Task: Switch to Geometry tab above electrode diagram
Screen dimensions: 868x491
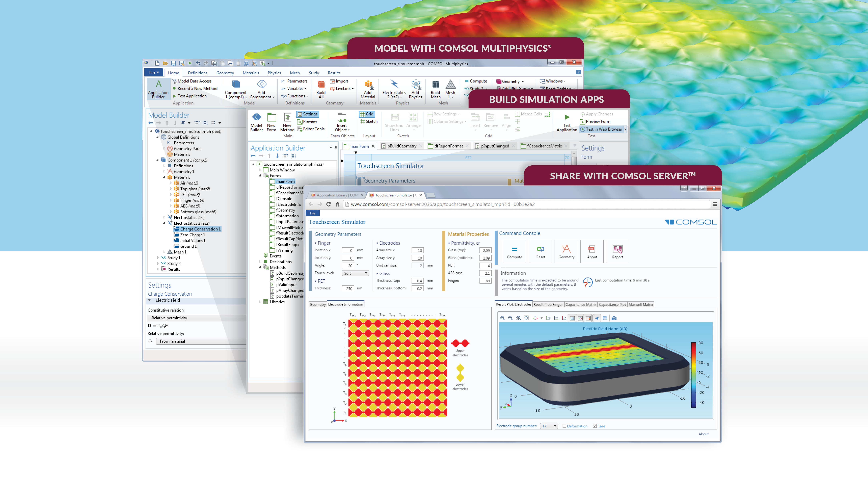Action: click(x=318, y=305)
